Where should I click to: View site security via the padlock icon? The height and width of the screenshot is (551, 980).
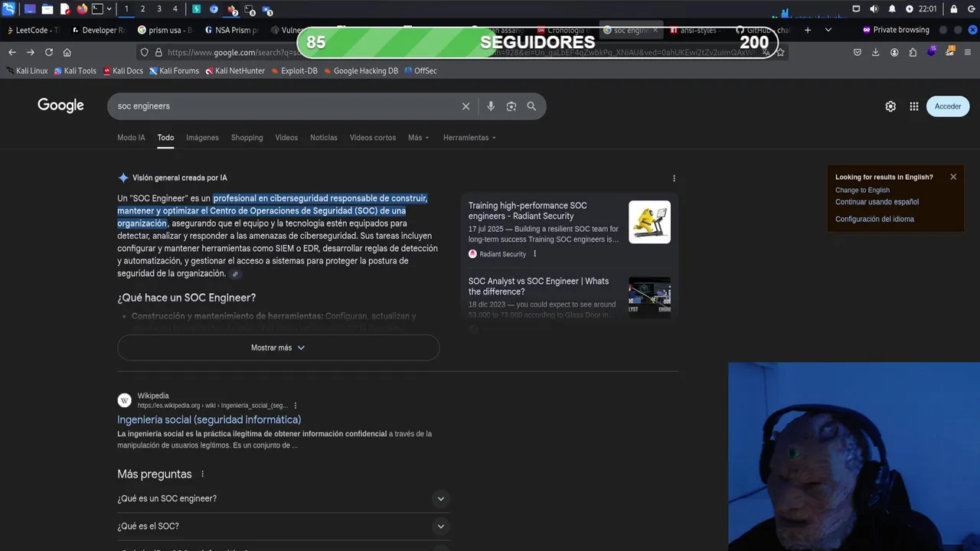click(158, 52)
